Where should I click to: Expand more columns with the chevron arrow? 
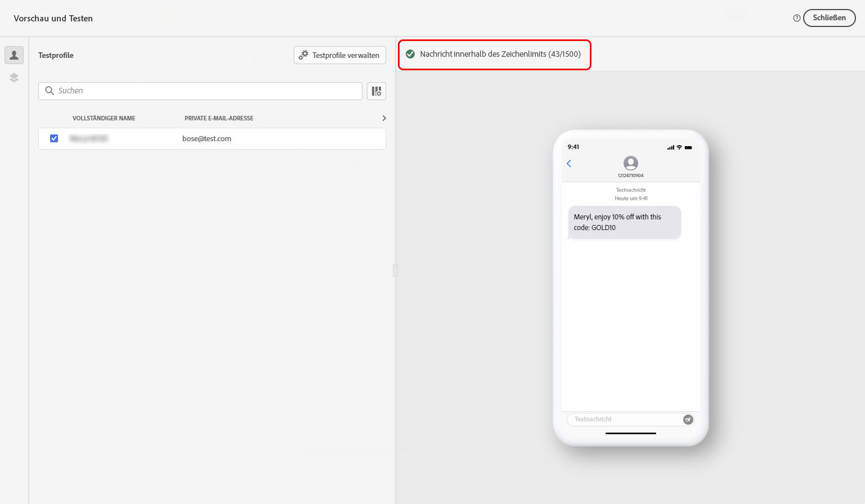tap(384, 118)
